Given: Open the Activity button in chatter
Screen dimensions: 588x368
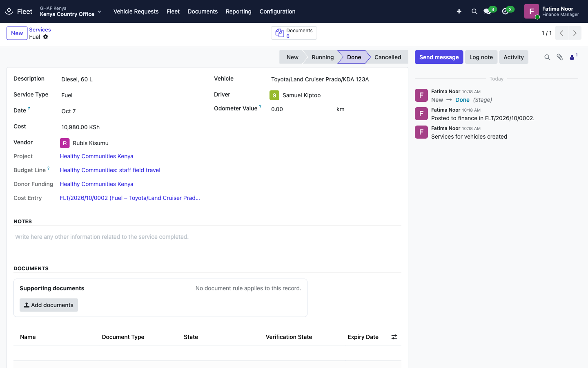Looking at the screenshot, I should tap(514, 57).
